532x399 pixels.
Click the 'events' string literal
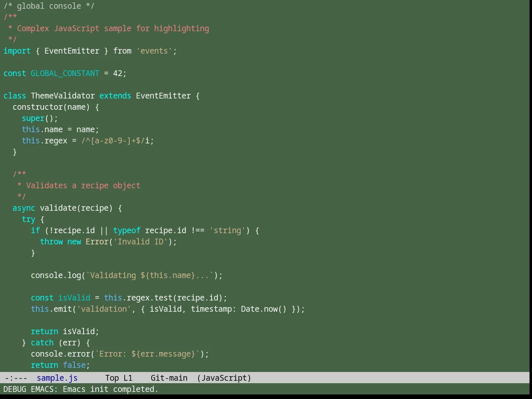point(154,51)
